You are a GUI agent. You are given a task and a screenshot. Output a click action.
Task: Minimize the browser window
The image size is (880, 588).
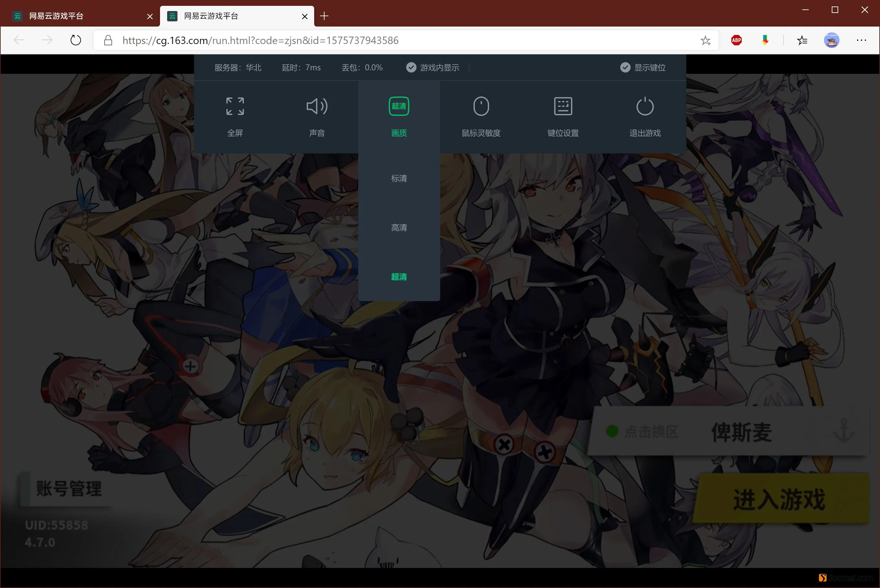(805, 10)
